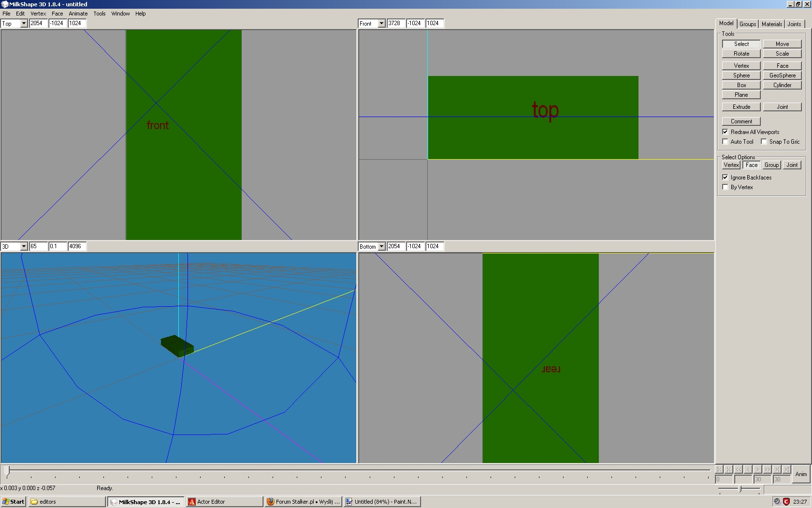Open the Front viewport view dropdown
The image size is (812, 508).
(381, 23)
